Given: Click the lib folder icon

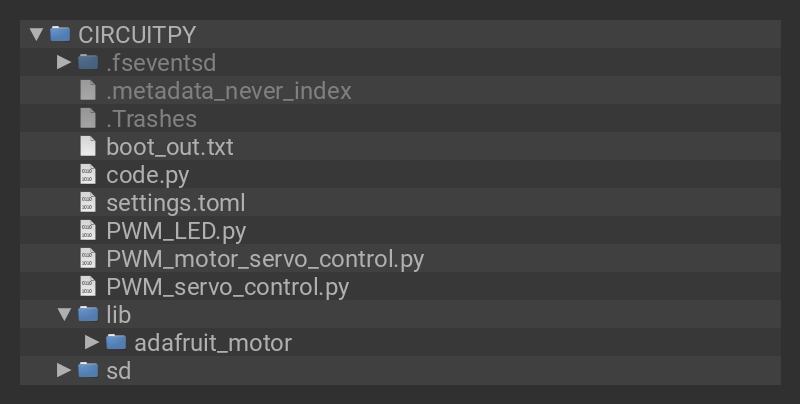Looking at the screenshot, I should click(x=88, y=314).
